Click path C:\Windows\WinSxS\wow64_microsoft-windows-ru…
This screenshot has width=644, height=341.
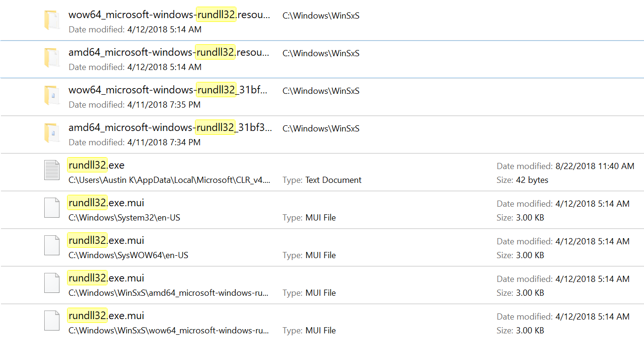click(x=169, y=331)
